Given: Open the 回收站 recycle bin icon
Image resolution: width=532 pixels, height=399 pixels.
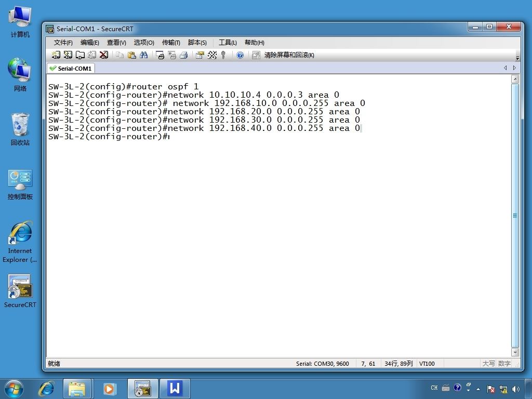Looking at the screenshot, I should pos(20,129).
